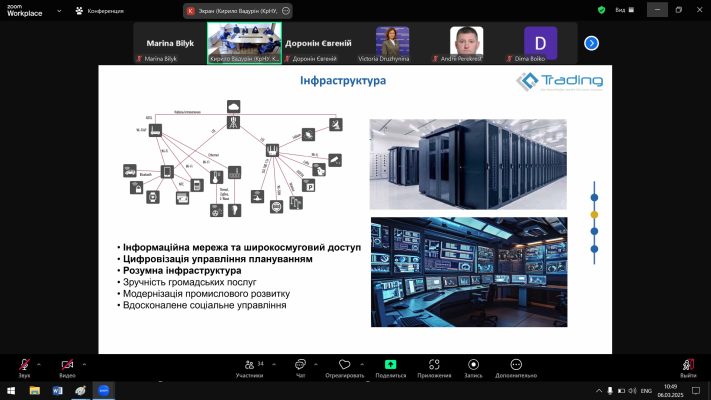The width and height of the screenshot is (711, 400).
Task: Leave the meeting with Выйти button
Action: pos(688,368)
